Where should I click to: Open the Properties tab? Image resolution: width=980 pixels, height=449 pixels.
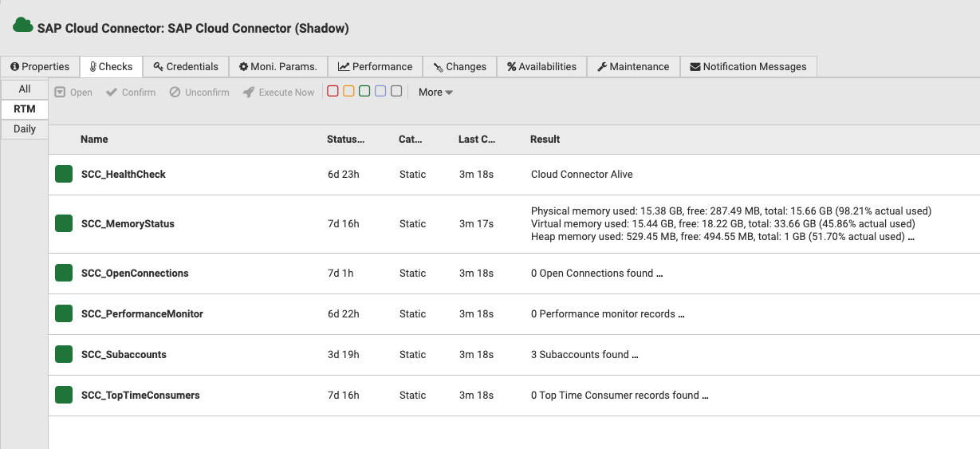tap(40, 67)
